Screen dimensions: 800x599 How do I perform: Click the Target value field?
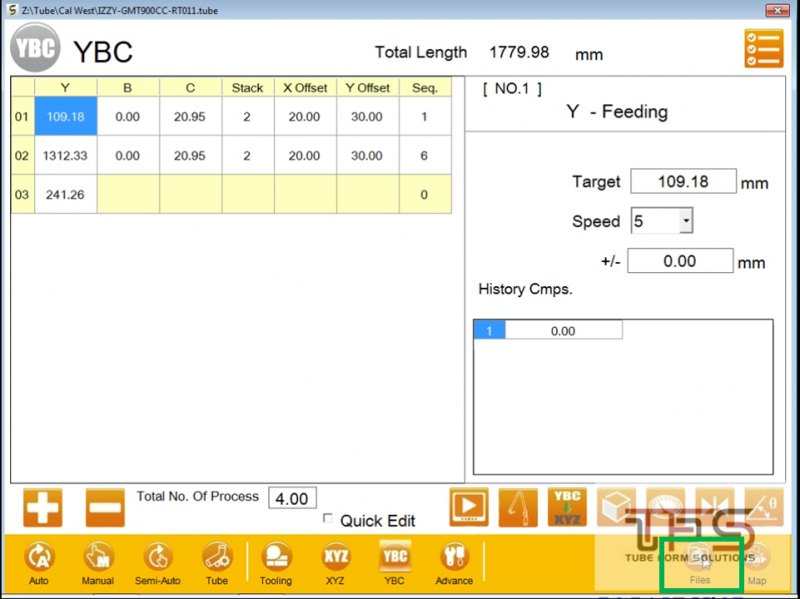(x=683, y=181)
